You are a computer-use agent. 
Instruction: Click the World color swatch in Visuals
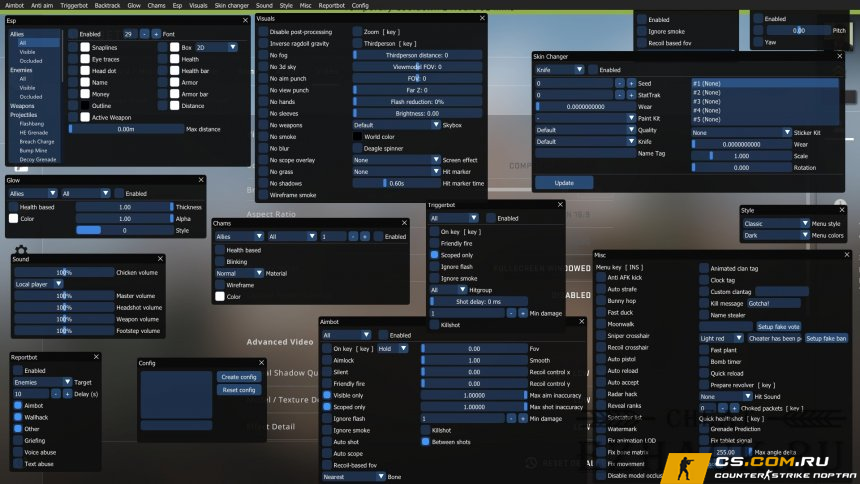[x=357, y=137]
